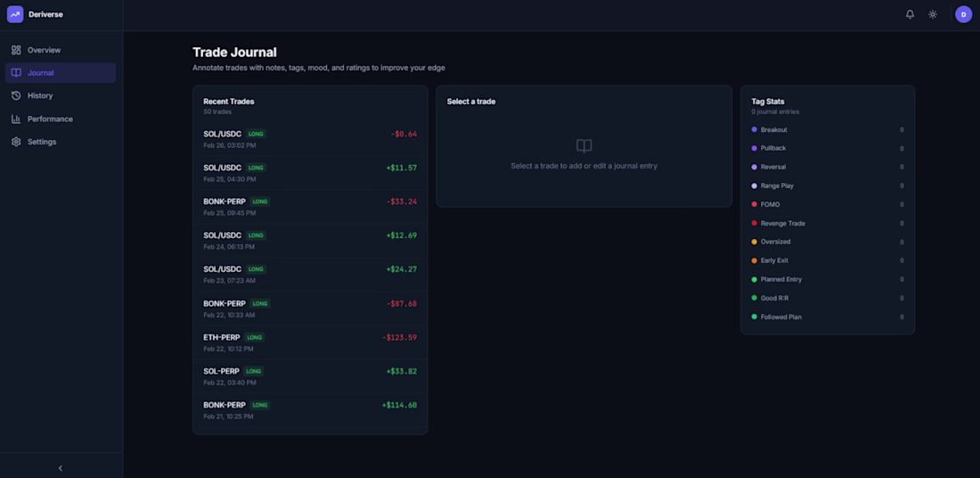Click the Overview grid icon

[16, 50]
